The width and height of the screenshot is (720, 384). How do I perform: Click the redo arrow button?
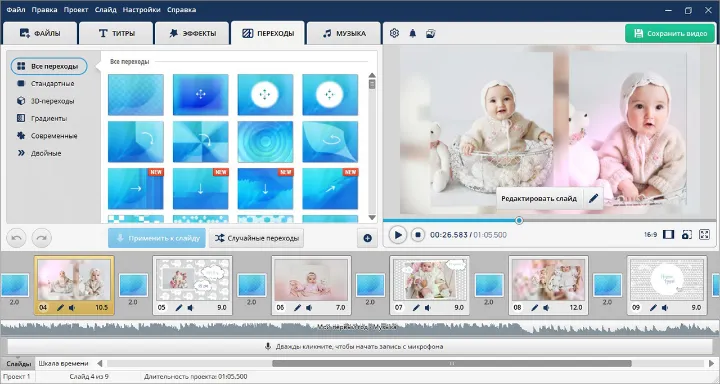point(42,238)
